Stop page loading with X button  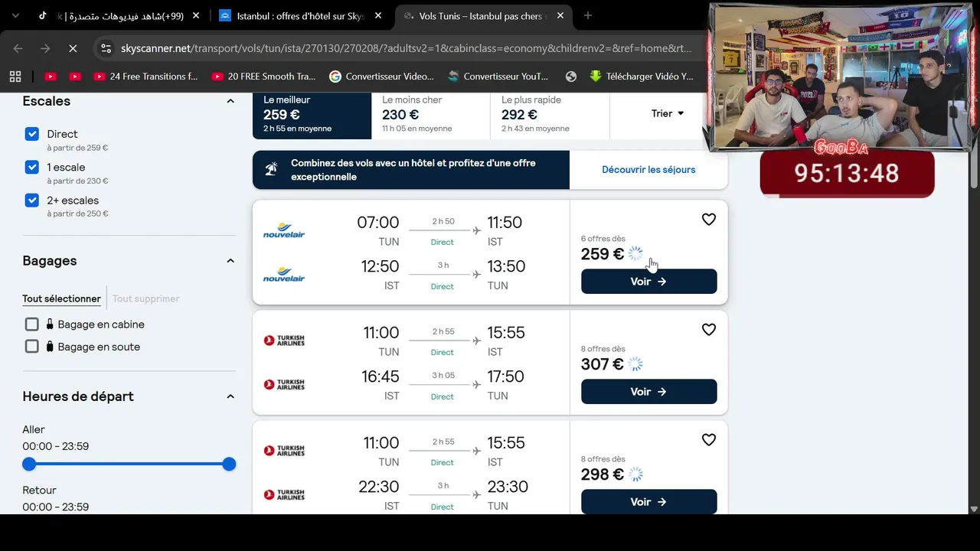(x=73, y=48)
